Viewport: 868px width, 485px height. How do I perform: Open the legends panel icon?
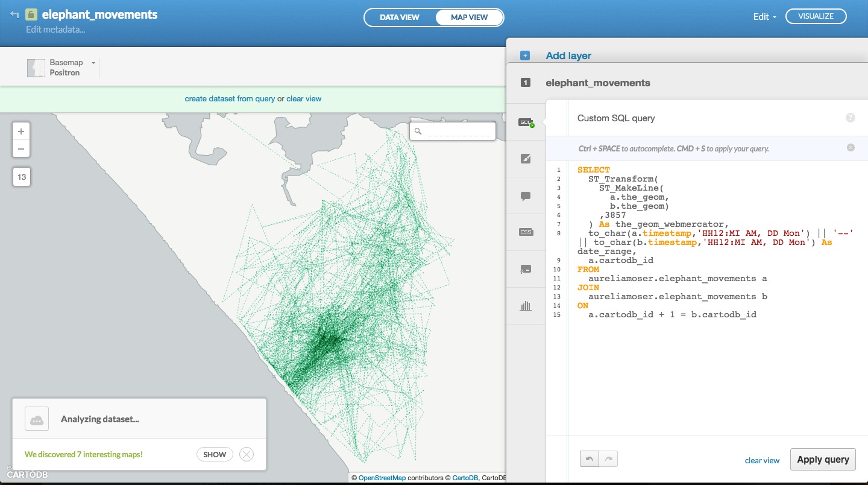[526, 269]
